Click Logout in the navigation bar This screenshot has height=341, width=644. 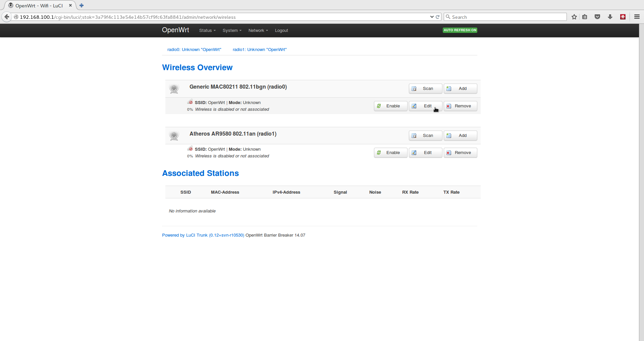[x=281, y=31]
